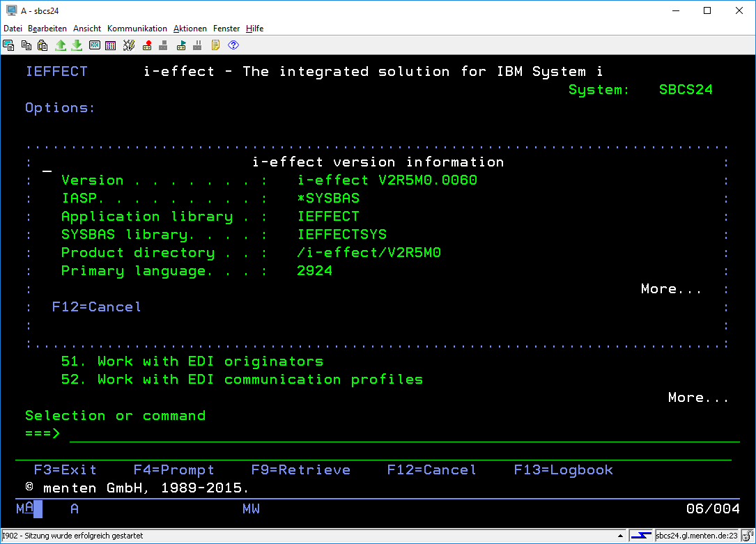Screen dimensions: 756x544
Task: Click the Options: label
Action: click(x=60, y=108)
